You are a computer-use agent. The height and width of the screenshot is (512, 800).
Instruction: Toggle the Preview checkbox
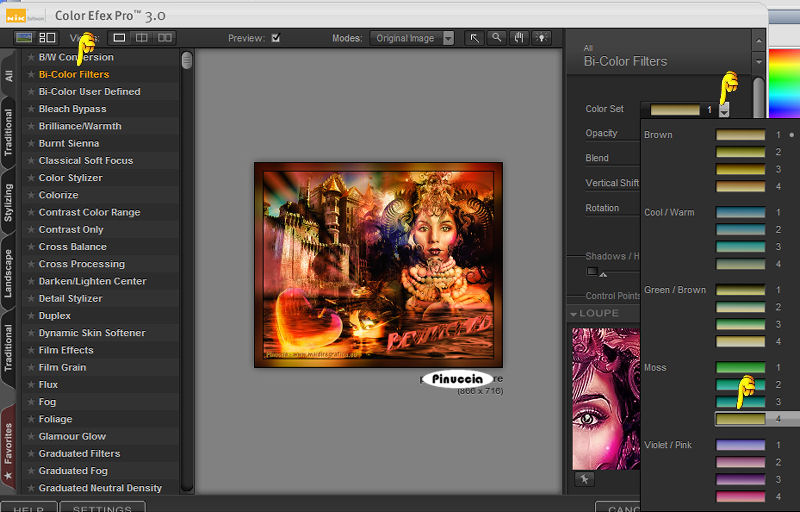(275, 39)
